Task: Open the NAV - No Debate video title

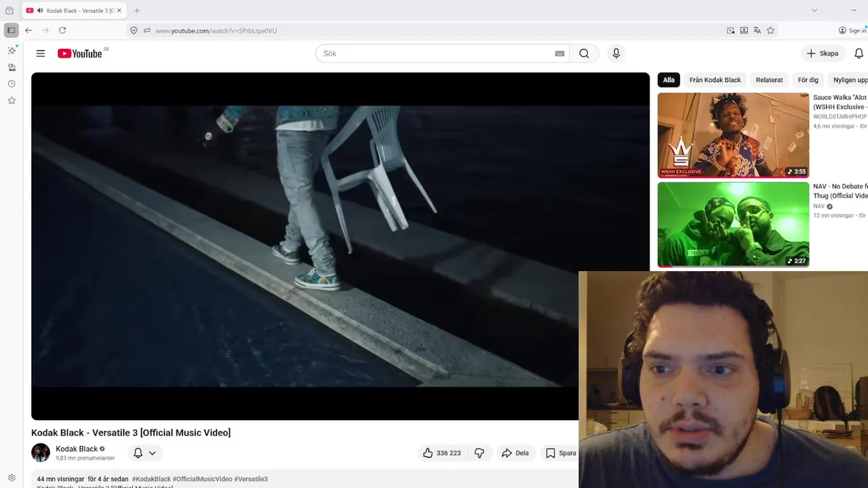Action: point(840,191)
